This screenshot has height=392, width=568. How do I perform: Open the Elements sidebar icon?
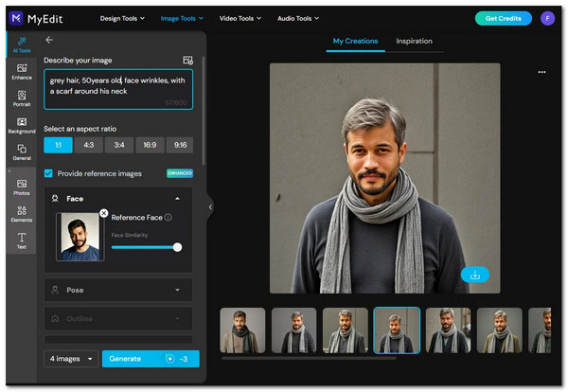click(21, 214)
